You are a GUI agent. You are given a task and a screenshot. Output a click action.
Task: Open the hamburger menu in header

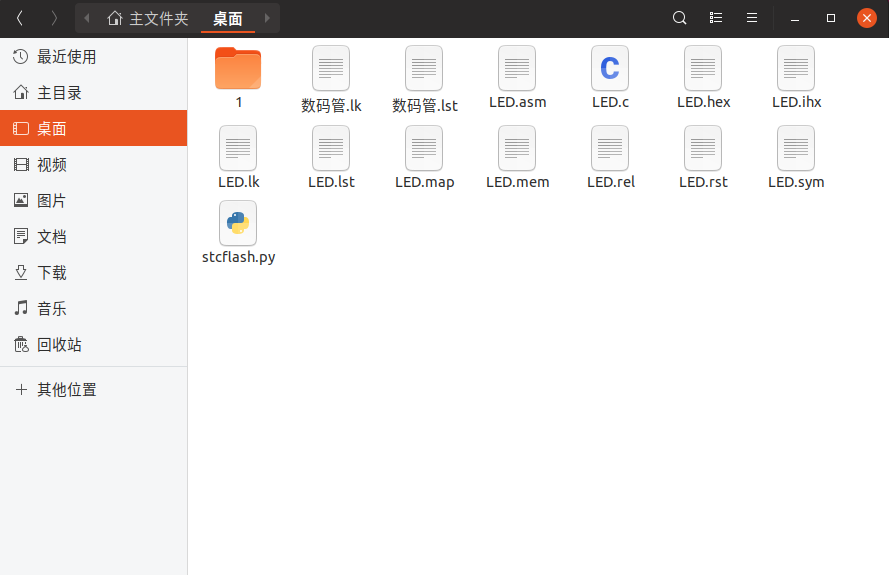(752, 18)
